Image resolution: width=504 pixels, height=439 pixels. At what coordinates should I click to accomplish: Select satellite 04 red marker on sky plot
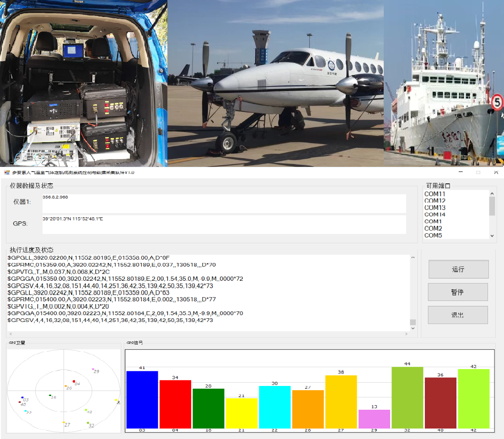(x=74, y=381)
